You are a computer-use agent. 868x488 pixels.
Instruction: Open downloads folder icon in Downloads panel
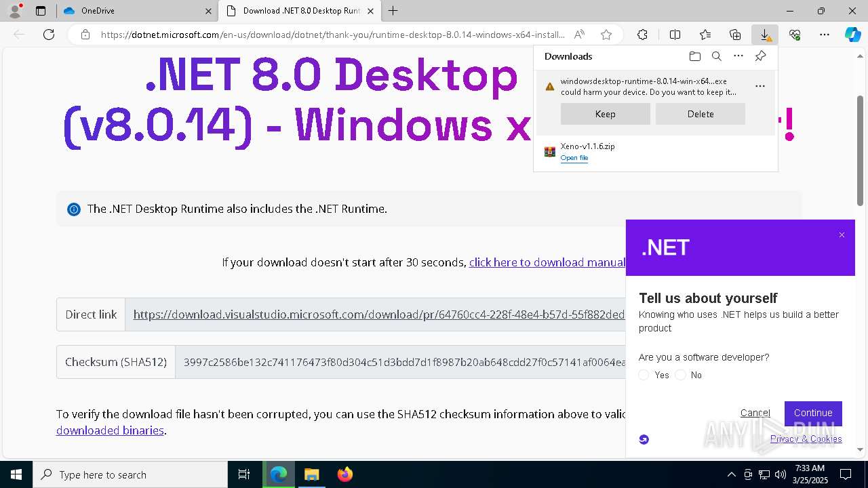[x=694, y=56]
